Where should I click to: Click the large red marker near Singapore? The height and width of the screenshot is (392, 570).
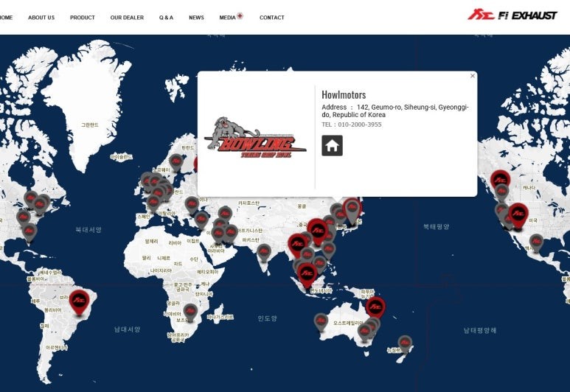[307, 273]
